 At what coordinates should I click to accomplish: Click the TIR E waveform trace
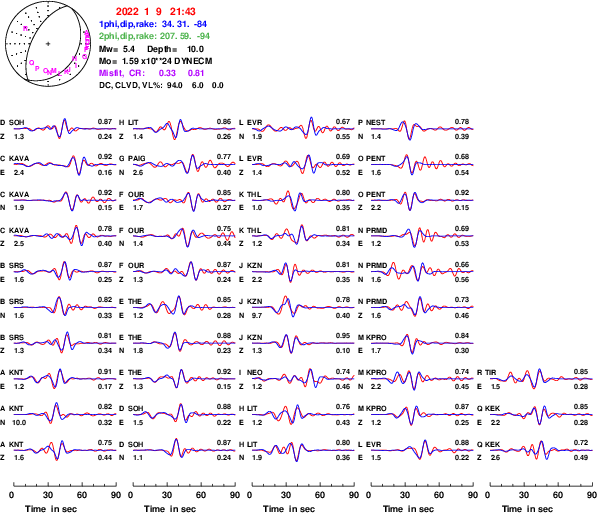point(541,379)
